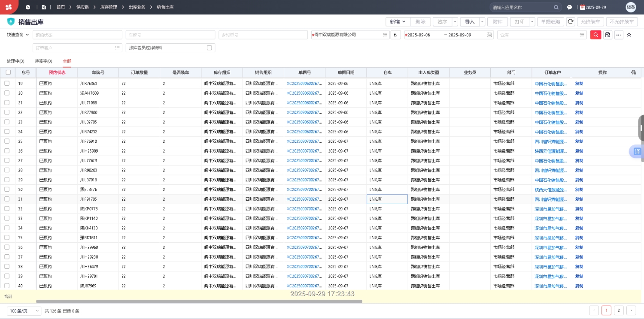This screenshot has height=319, width=644.
Task: Click 复制 link in row 25
Action: (x=579, y=141)
